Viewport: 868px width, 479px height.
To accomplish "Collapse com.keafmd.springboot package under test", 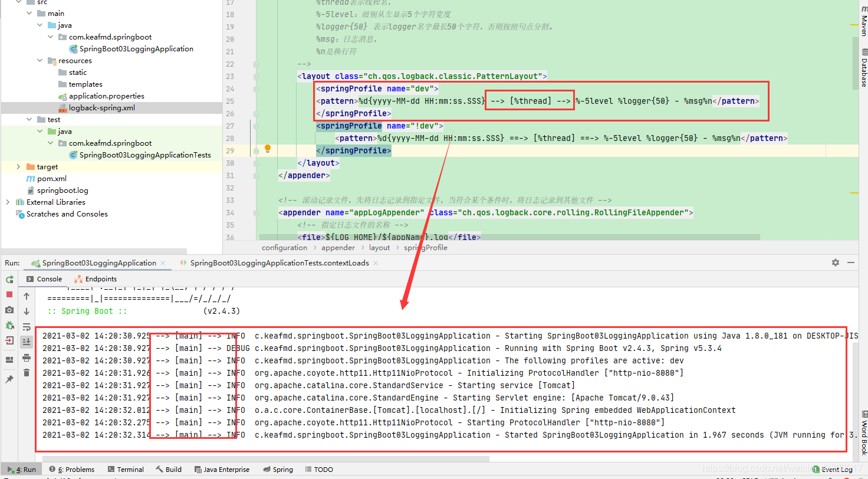I will click(x=51, y=143).
